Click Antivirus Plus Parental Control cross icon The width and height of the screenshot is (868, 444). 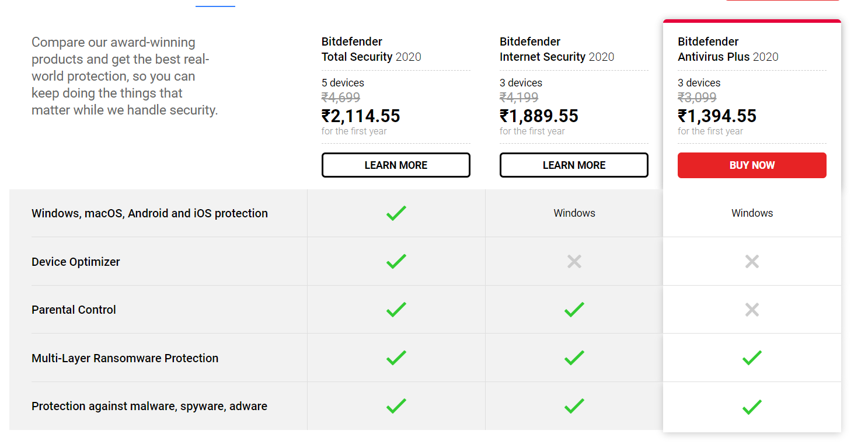pos(752,310)
